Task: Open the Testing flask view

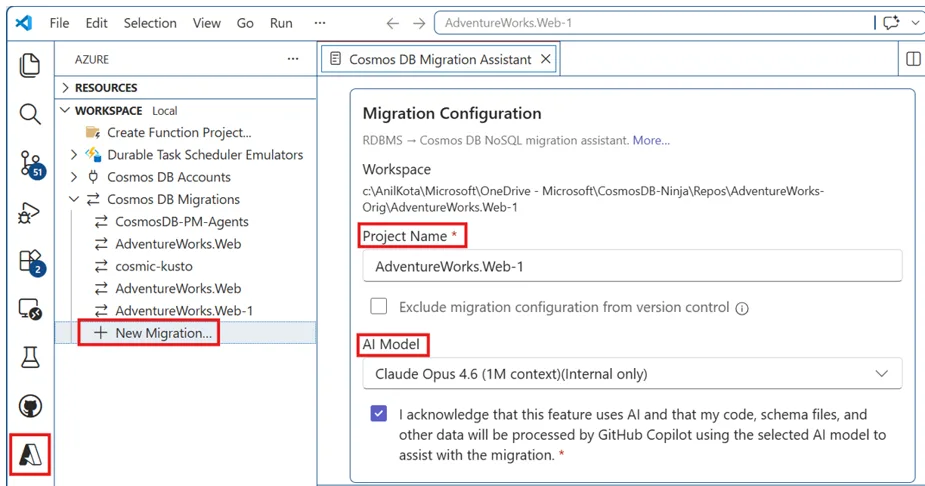Action: (30, 357)
